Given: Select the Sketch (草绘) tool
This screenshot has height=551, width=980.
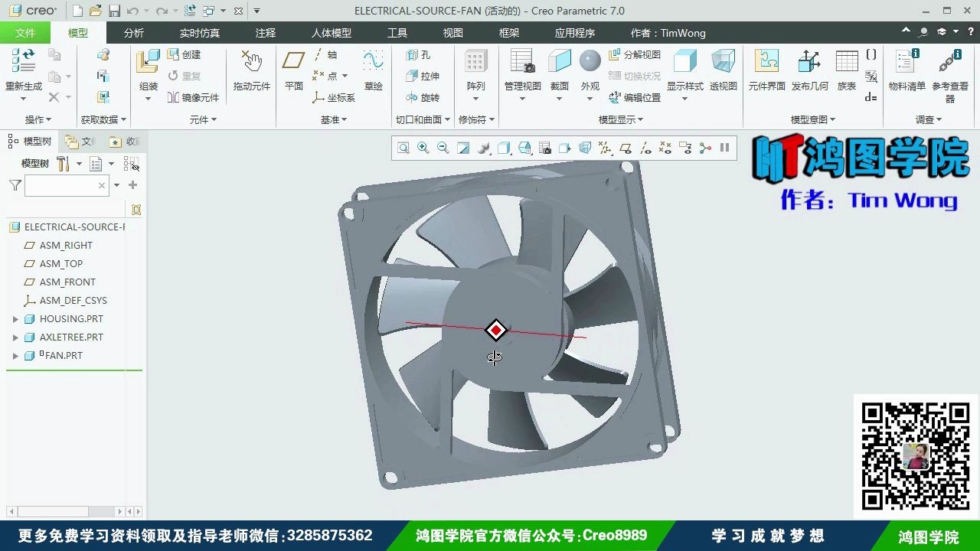Looking at the screenshot, I should tap(373, 69).
